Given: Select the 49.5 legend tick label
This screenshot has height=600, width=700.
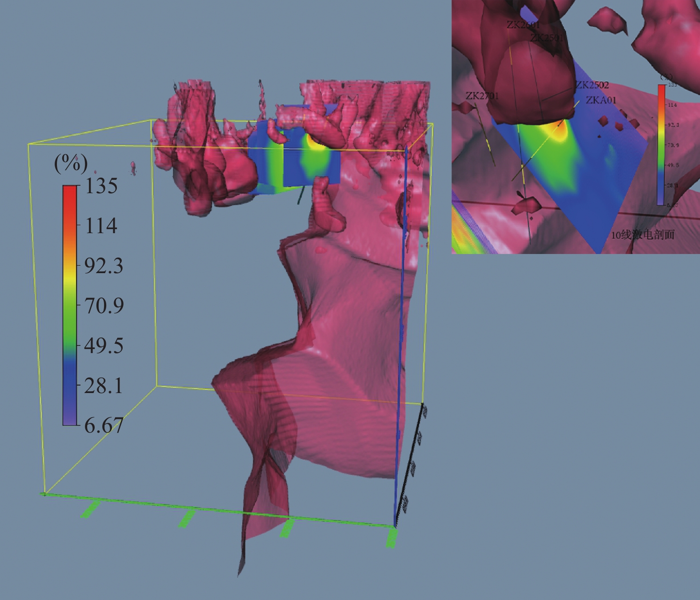Looking at the screenshot, I should click(x=104, y=346).
